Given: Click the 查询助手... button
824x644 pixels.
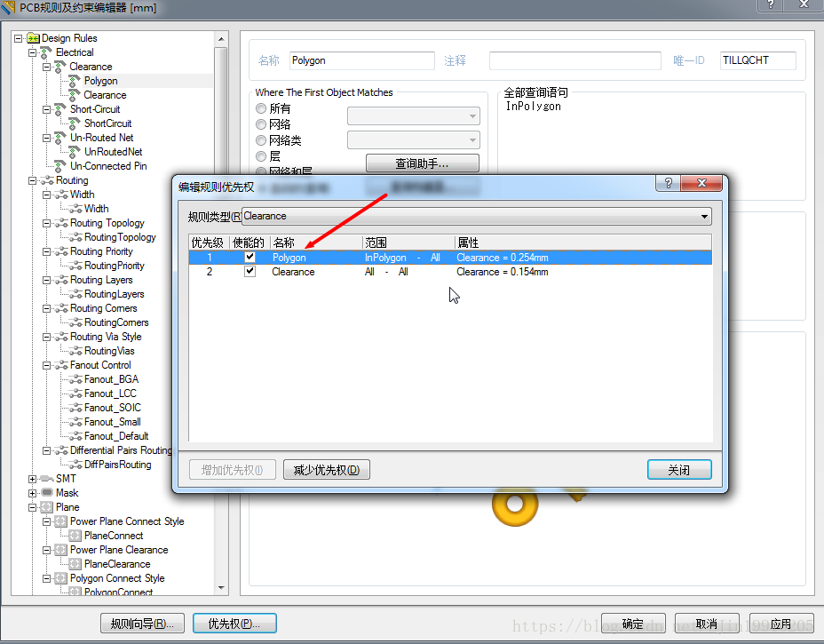Looking at the screenshot, I should pos(422,163).
